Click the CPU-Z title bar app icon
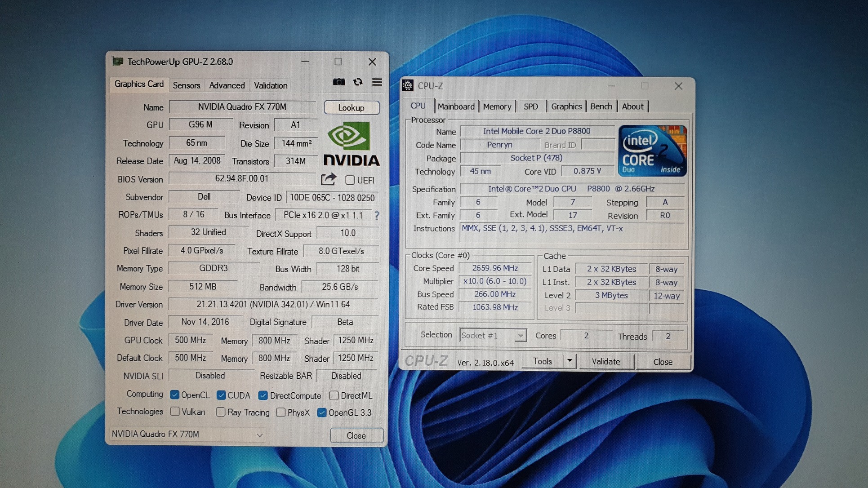The height and width of the screenshot is (488, 868). pos(408,85)
